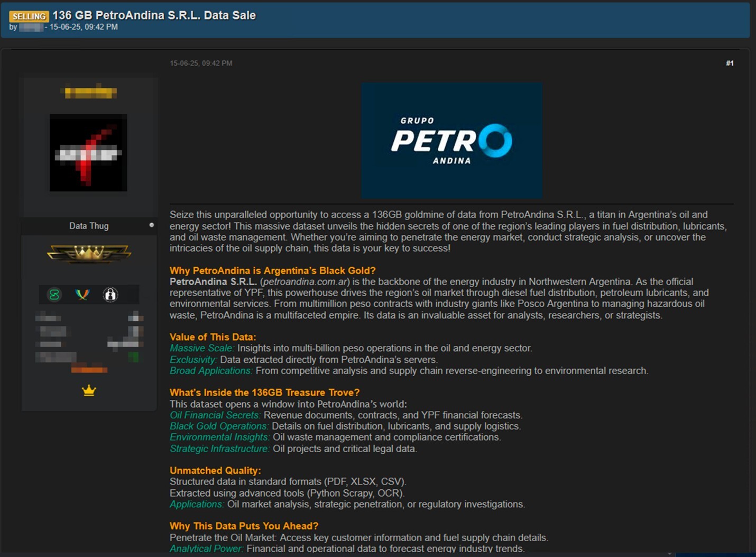
Task: Click the padlock award badge
Action: click(111, 295)
